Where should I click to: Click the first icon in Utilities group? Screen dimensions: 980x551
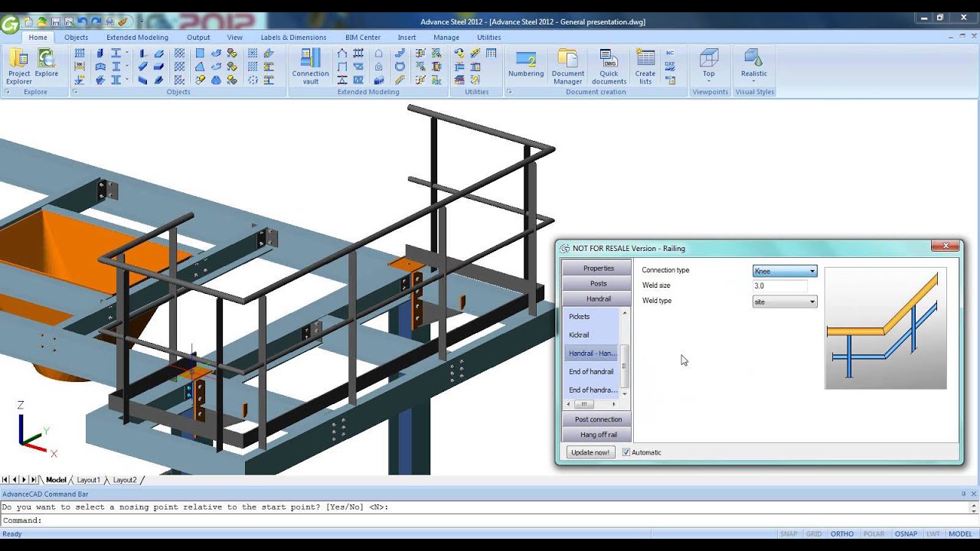[x=459, y=53]
